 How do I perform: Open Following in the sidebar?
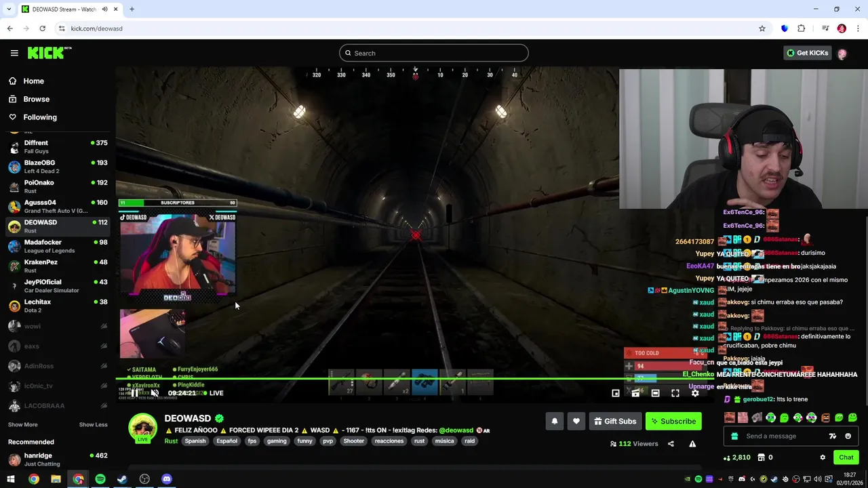(x=40, y=117)
